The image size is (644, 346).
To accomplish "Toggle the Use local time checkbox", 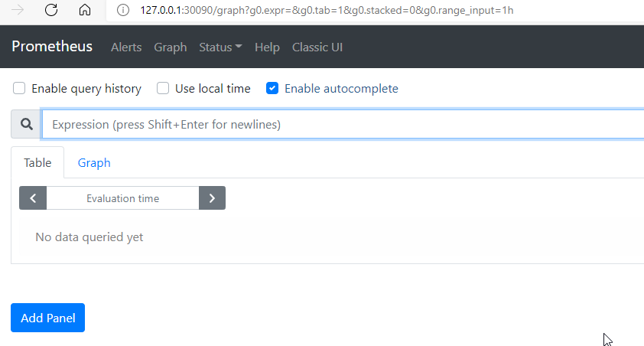I will (x=163, y=89).
